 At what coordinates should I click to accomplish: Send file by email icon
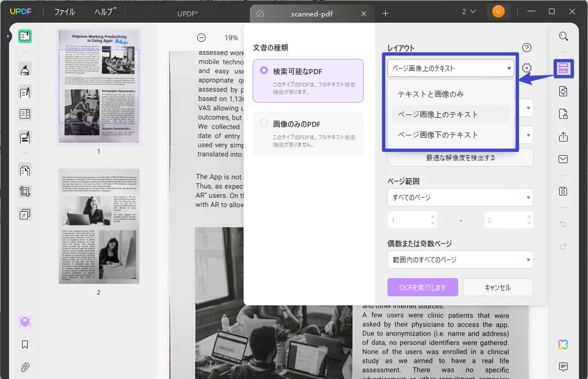[563, 159]
